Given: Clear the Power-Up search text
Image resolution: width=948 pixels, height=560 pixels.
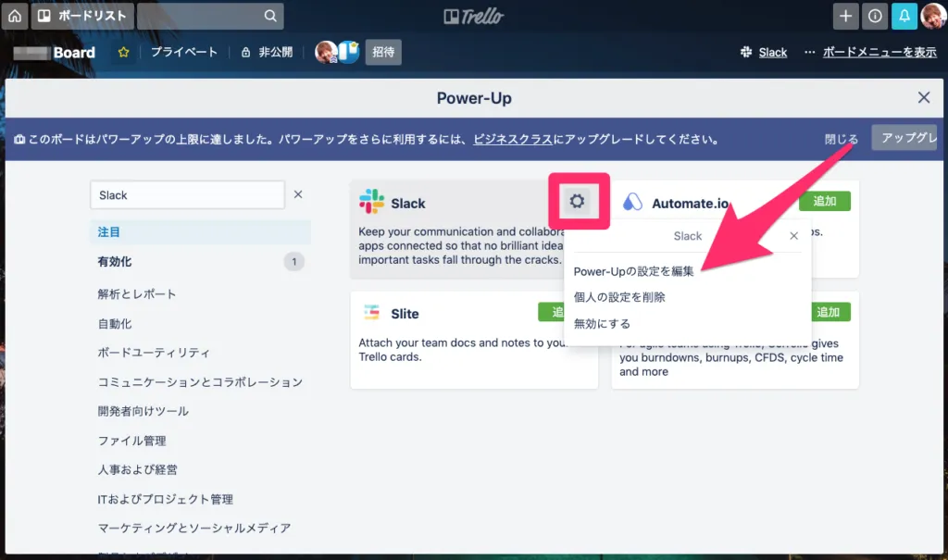Looking at the screenshot, I should [298, 194].
